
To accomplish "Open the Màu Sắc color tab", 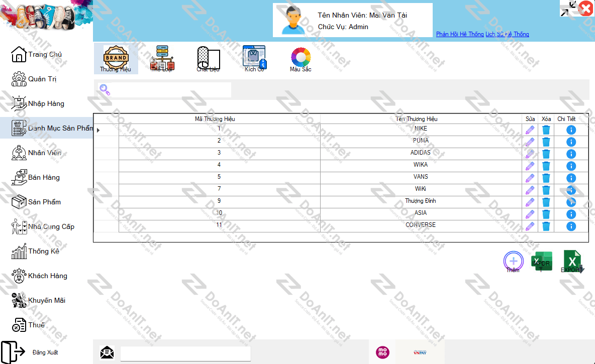I will point(301,59).
